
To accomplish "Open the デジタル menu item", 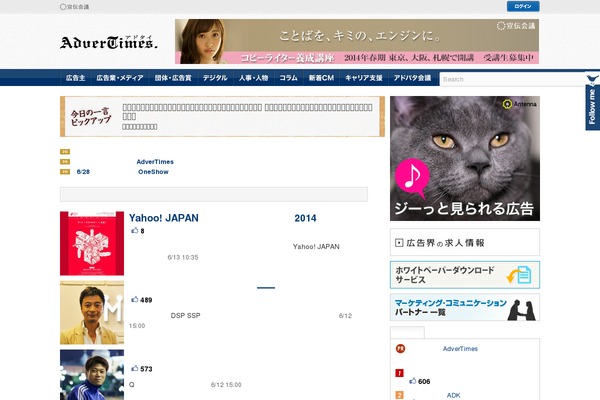I will tap(215, 78).
